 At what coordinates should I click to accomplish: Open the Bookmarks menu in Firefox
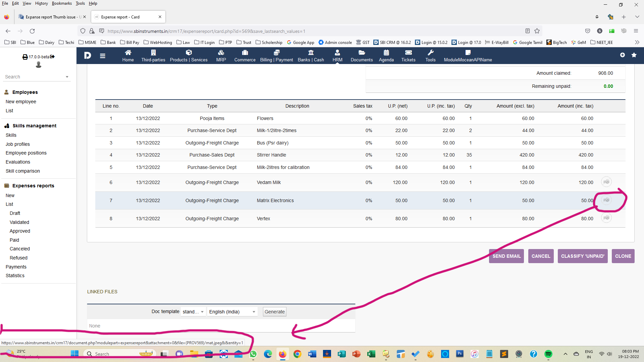62,3
